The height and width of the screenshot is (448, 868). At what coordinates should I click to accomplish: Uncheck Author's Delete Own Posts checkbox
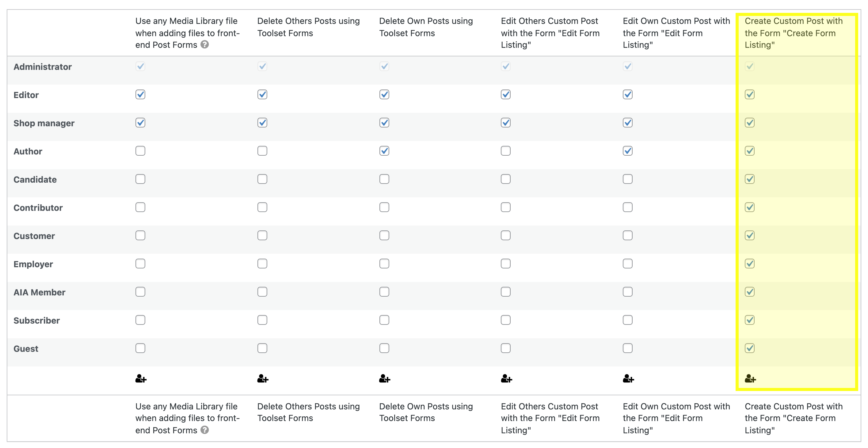click(x=384, y=150)
